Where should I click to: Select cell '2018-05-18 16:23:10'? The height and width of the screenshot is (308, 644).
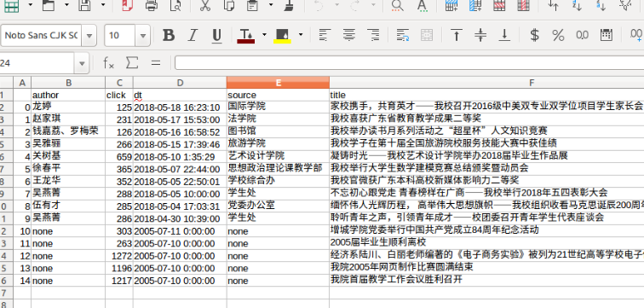coord(180,108)
